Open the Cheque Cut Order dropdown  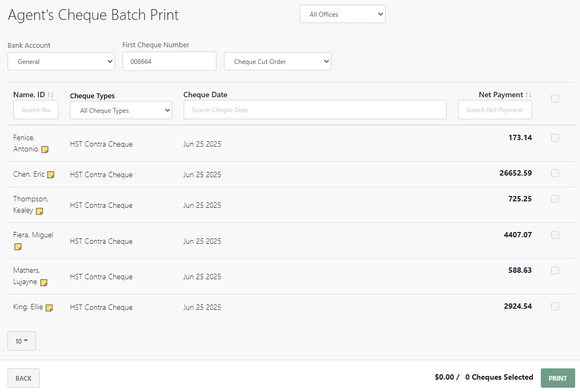pos(278,61)
